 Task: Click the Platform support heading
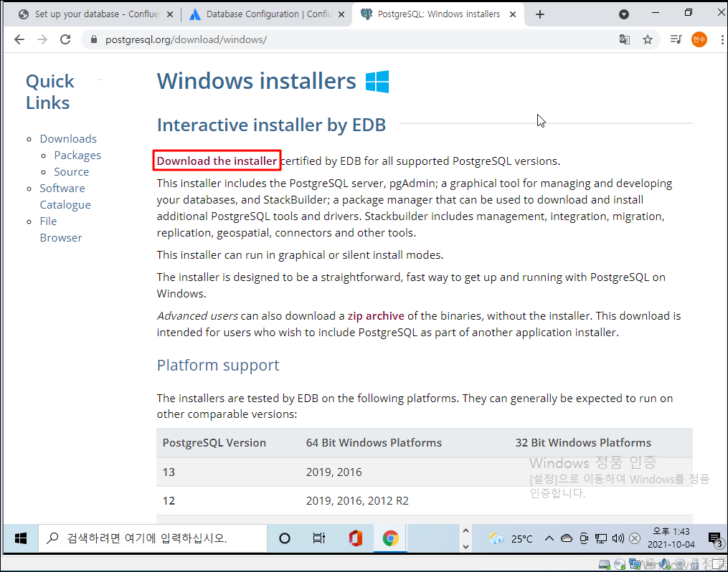[x=218, y=365]
